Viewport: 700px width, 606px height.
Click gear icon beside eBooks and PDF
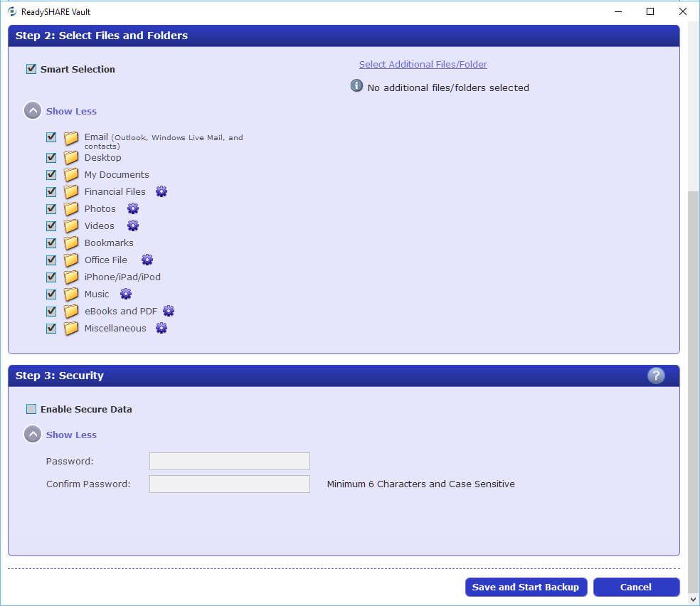[168, 311]
